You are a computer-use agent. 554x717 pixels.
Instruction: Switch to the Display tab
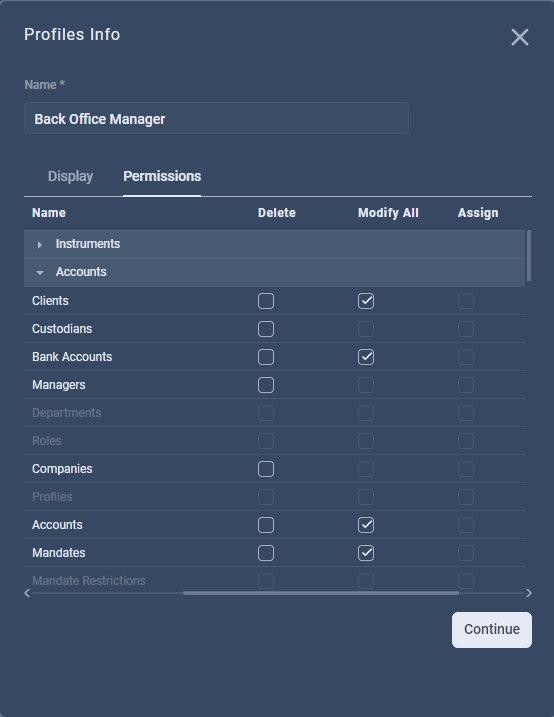coord(70,177)
